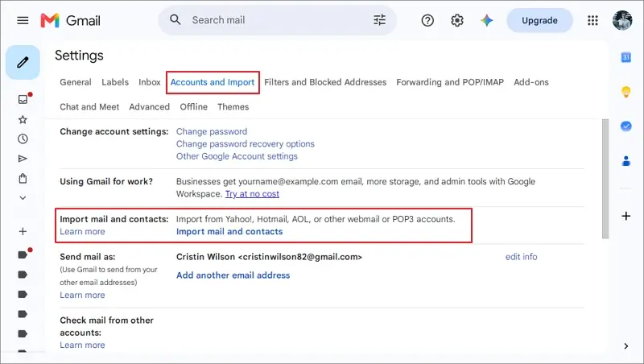Click the Settings page heading
644x364 pixels.
tap(79, 56)
